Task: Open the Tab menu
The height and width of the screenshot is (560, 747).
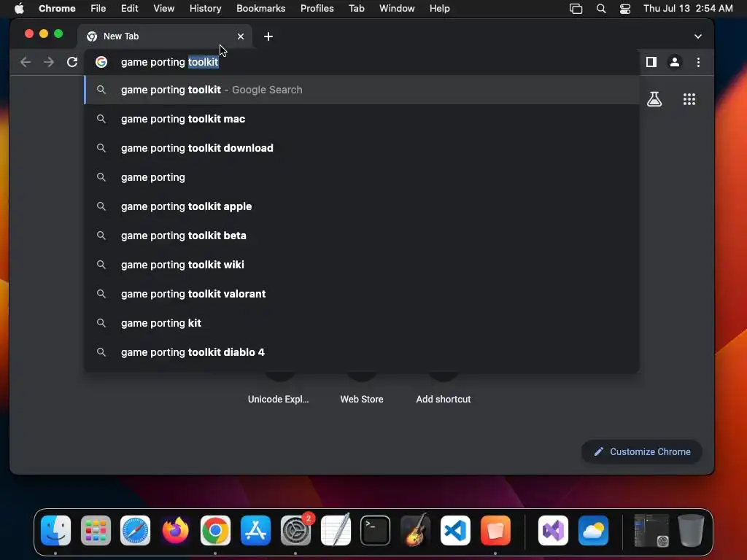Action: [x=356, y=9]
